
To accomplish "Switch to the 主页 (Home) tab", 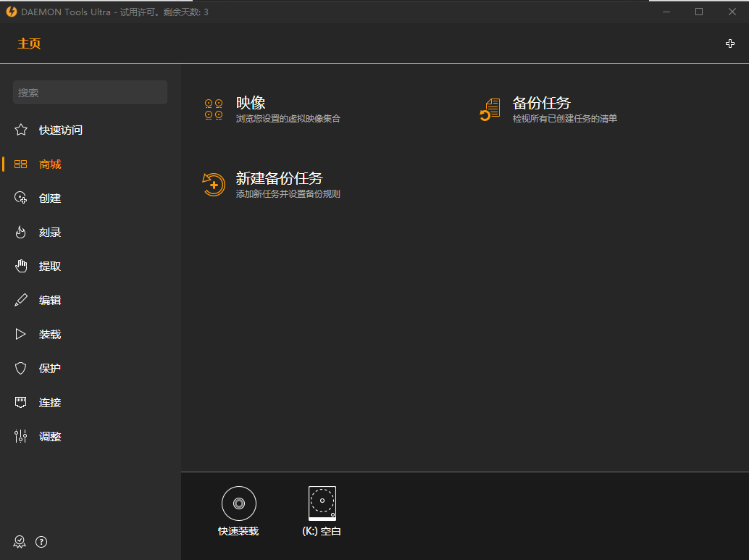I will pyautogui.click(x=28, y=43).
